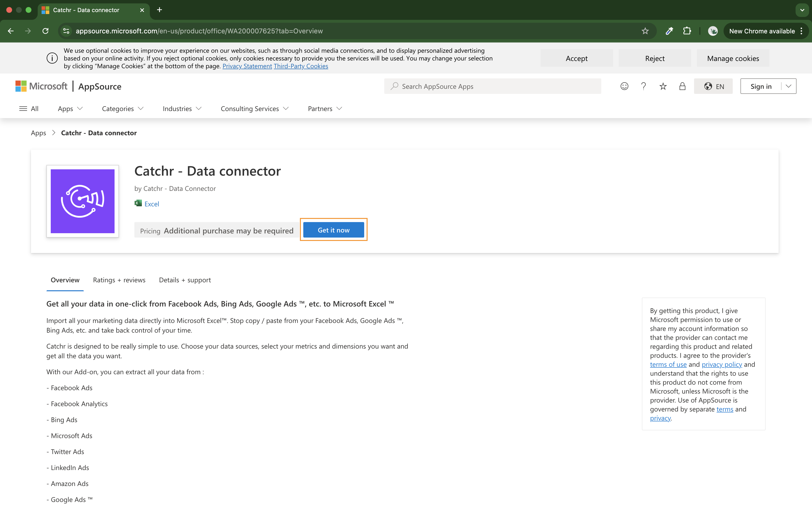Open the Third-Party Cookies link
Viewport: 812px width, 508px height.
coord(301,66)
